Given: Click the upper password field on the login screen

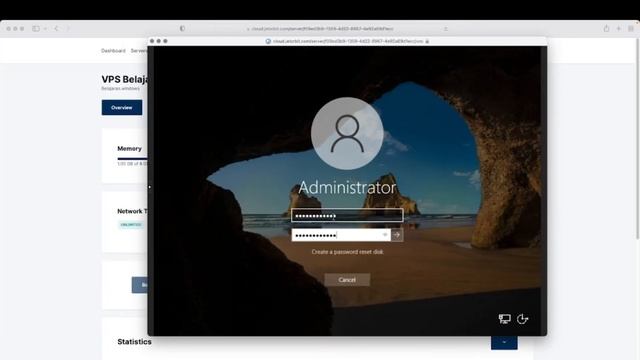Looking at the screenshot, I should coord(347,216).
